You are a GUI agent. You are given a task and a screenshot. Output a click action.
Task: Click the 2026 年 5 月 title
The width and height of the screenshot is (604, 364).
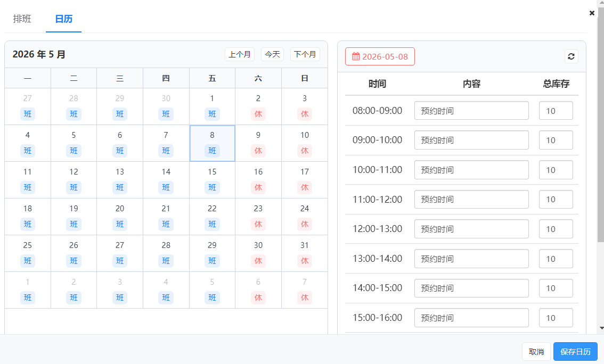tap(39, 54)
